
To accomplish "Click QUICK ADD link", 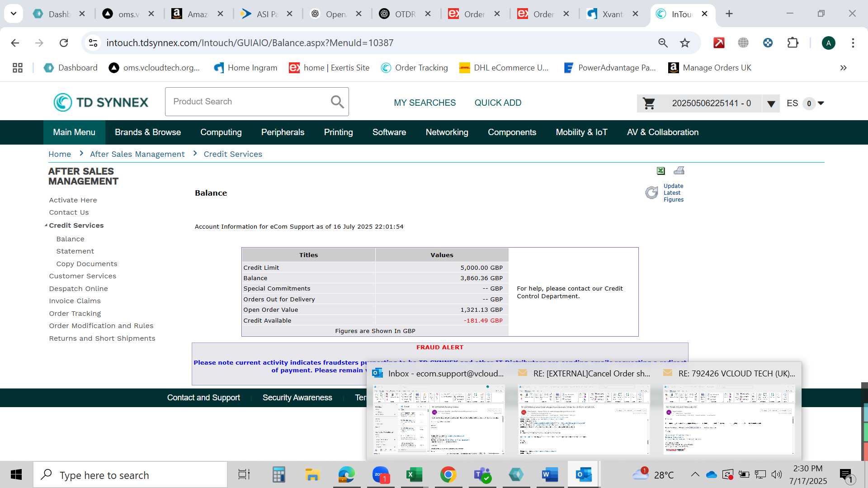I will [x=498, y=103].
